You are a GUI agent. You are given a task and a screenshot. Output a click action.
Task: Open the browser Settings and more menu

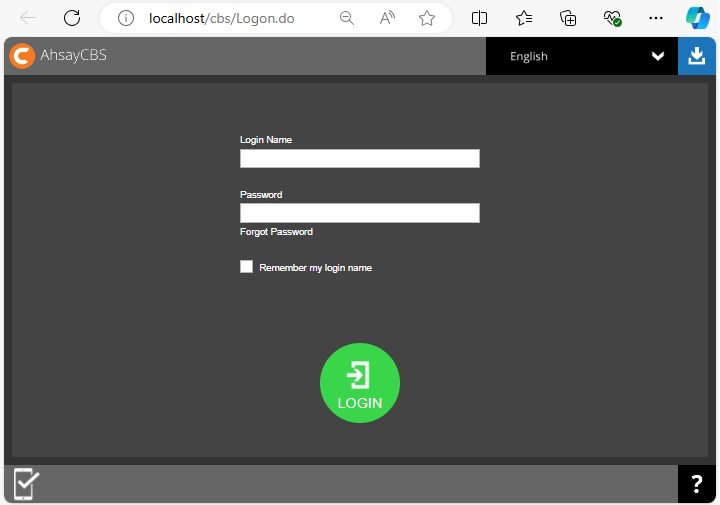click(x=656, y=18)
